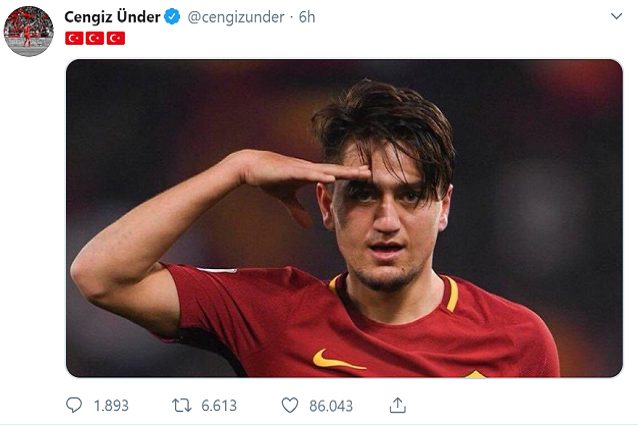638x425 pixels.
Task: Like the tweet with the heart icon
Action: 290,405
